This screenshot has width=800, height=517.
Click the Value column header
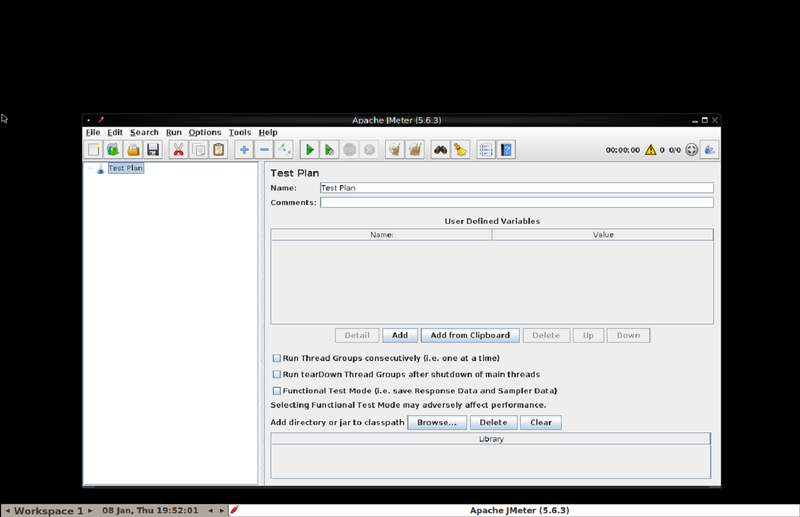tap(603, 235)
